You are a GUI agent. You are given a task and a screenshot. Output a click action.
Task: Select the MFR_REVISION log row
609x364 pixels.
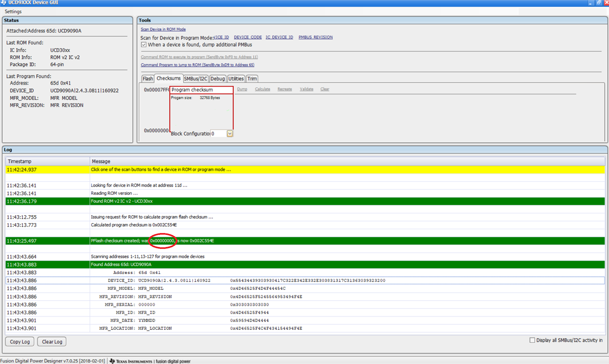[305, 297]
